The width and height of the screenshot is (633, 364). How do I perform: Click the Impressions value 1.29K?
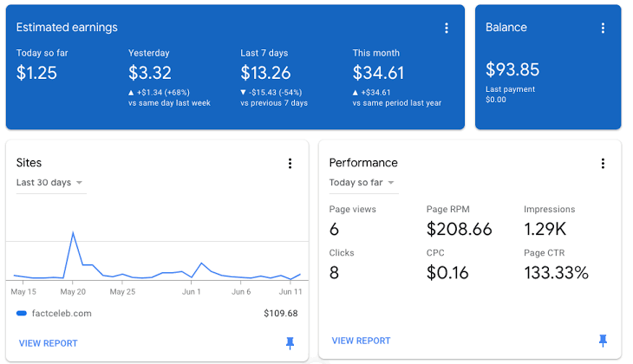tap(545, 229)
